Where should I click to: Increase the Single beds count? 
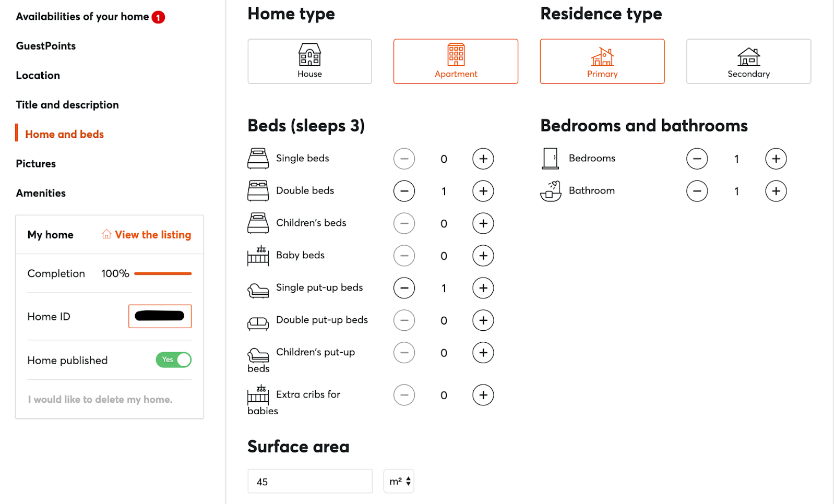pyautogui.click(x=483, y=159)
